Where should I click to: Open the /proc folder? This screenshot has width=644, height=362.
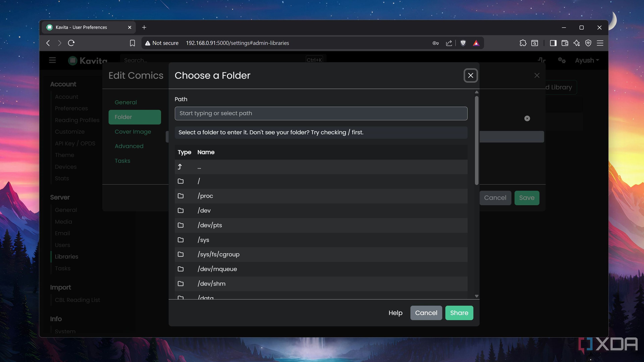[x=321, y=196]
